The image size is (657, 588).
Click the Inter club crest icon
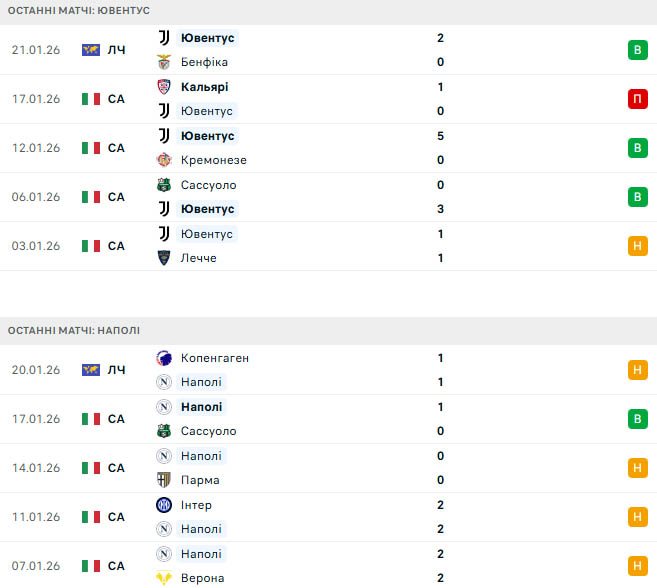164,505
